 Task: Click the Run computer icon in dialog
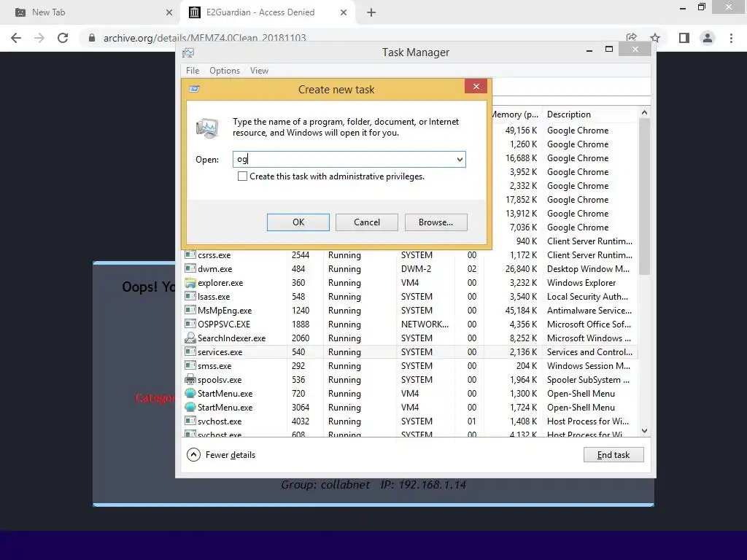click(207, 128)
